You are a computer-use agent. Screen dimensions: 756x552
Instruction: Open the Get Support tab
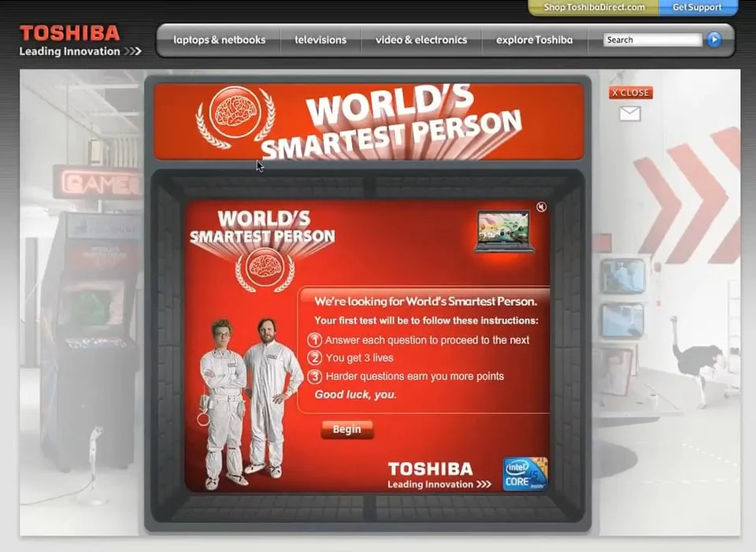tap(697, 7)
